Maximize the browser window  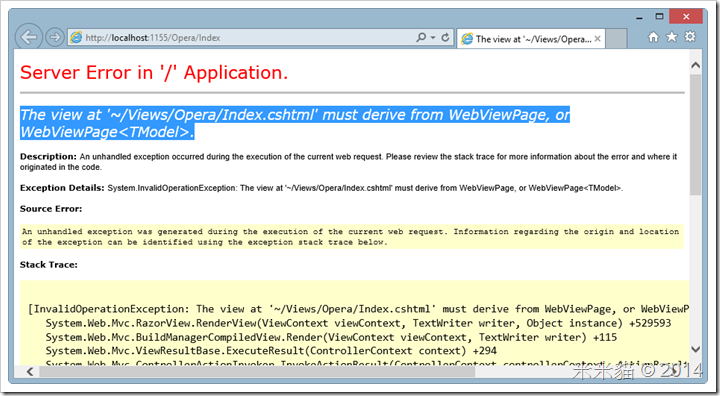click(x=659, y=17)
